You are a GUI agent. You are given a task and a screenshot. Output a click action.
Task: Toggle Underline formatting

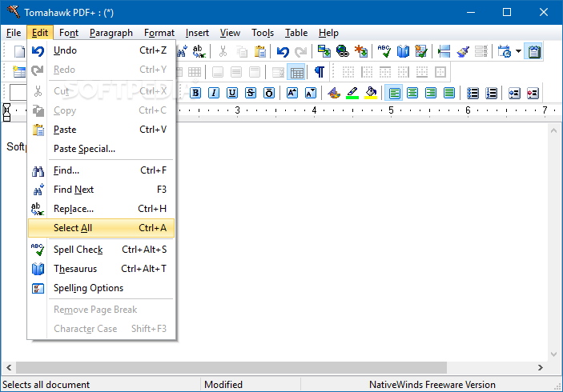[x=232, y=93]
